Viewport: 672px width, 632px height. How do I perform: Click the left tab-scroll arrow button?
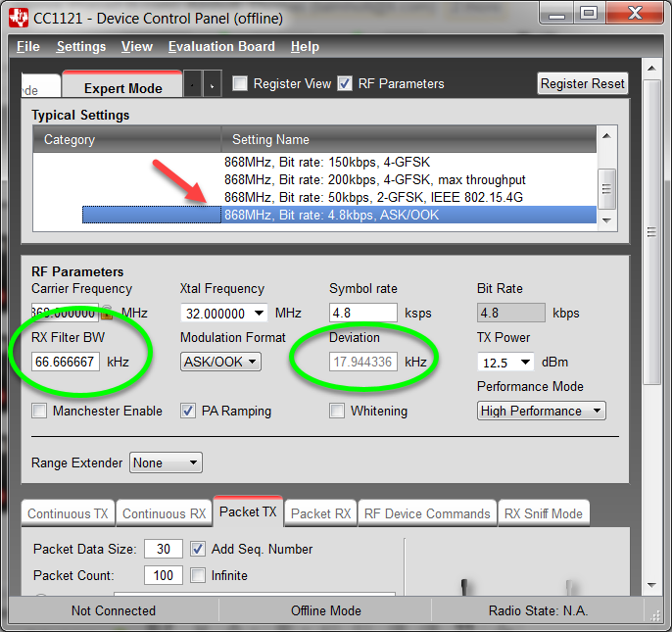[x=192, y=85]
